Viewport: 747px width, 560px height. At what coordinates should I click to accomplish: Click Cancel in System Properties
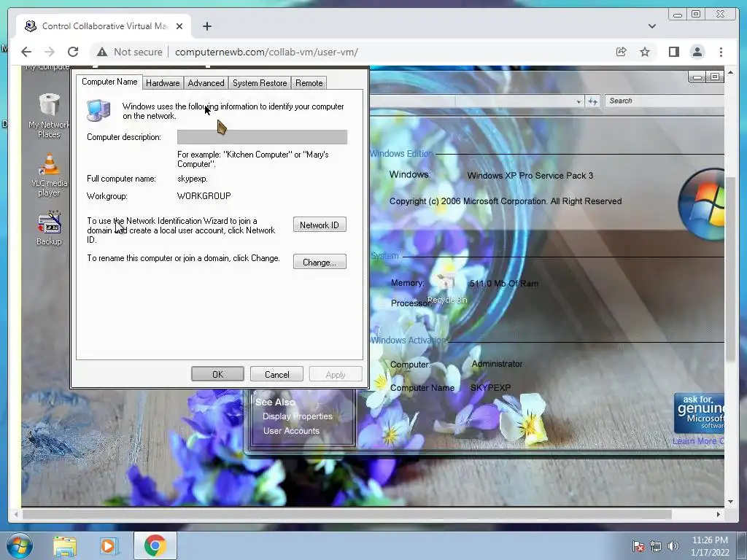(276, 374)
